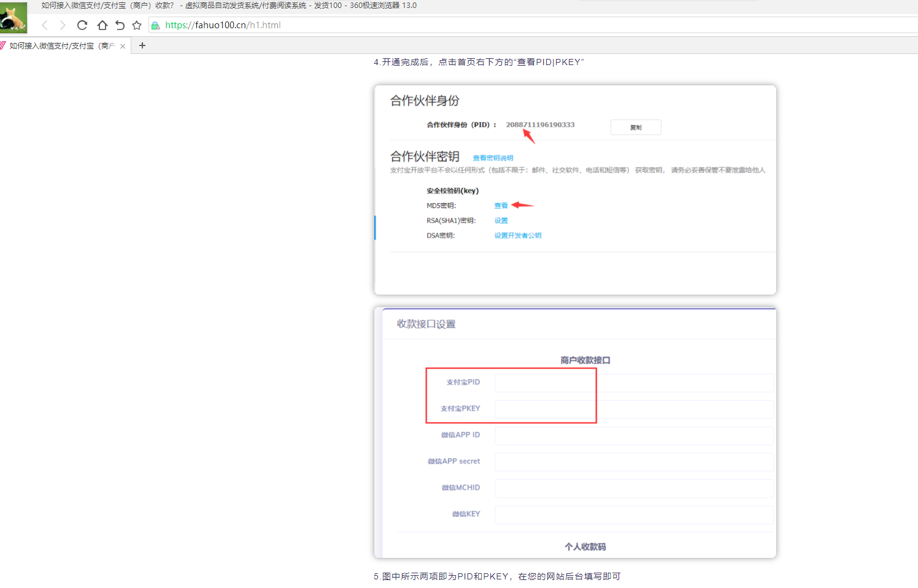
Task: Open the 查看密钥说明 link
Action: click(493, 158)
